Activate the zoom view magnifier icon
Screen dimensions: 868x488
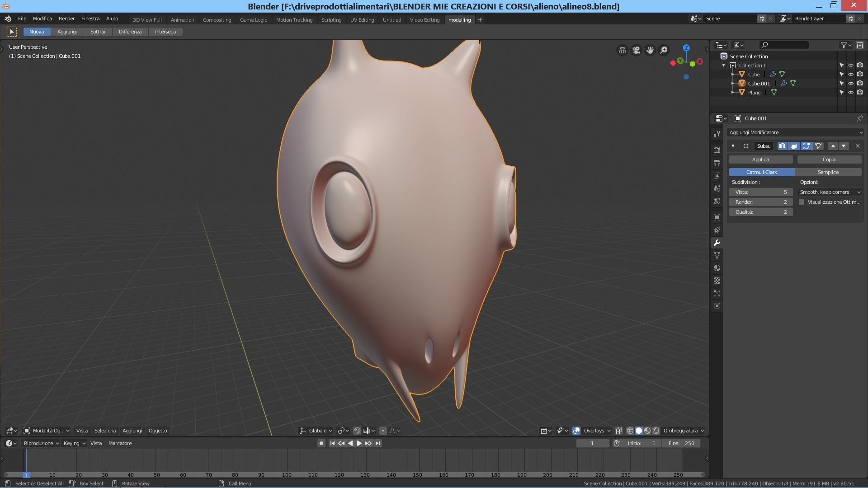(x=664, y=50)
